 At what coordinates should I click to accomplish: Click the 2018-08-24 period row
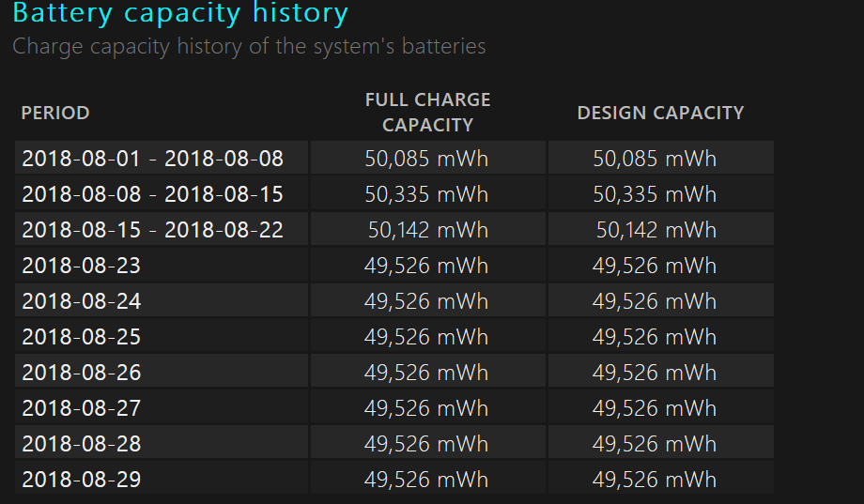coord(81,301)
